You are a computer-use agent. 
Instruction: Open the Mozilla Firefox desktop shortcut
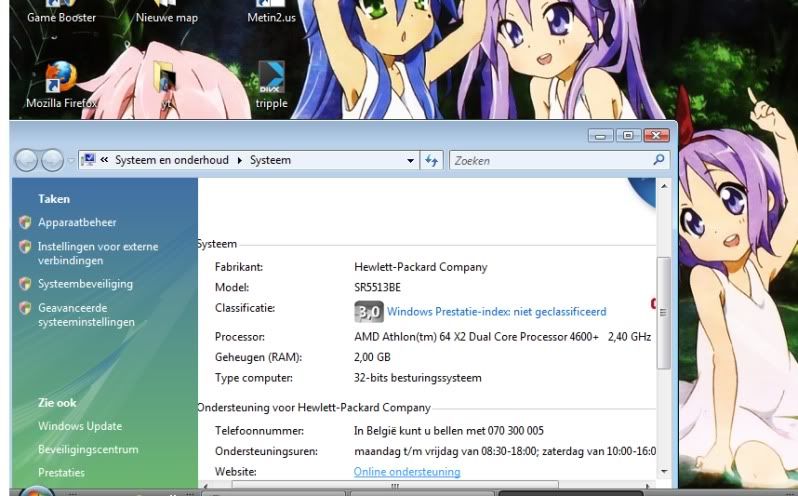pos(61,85)
